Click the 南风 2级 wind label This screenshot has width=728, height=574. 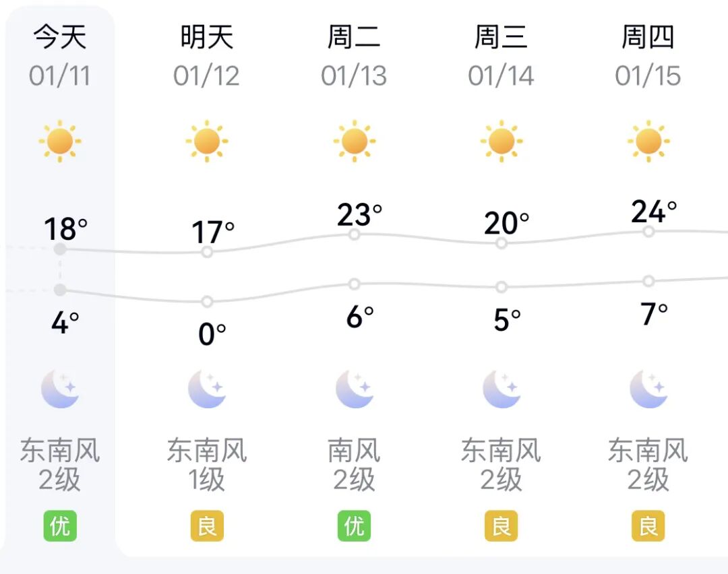pyautogui.click(x=354, y=465)
